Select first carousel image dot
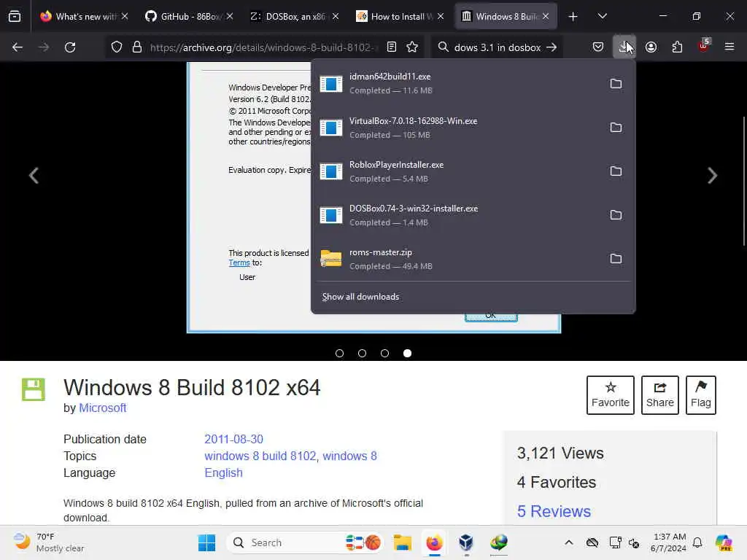 339,354
